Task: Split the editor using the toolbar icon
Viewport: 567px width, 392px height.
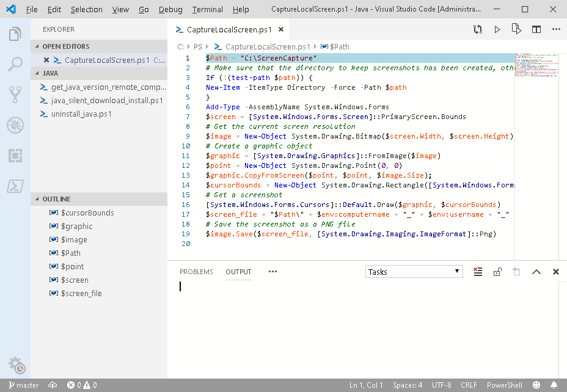Action: point(536,29)
